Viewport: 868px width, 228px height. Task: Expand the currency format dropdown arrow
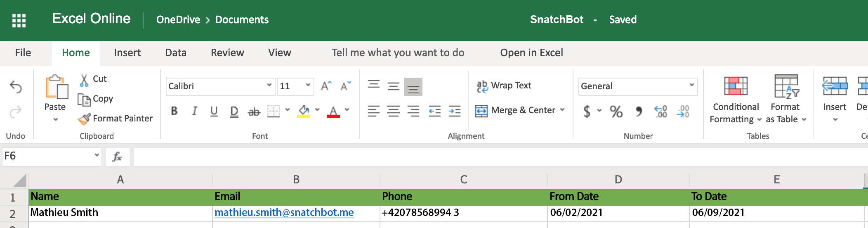(x=599, y=110)
